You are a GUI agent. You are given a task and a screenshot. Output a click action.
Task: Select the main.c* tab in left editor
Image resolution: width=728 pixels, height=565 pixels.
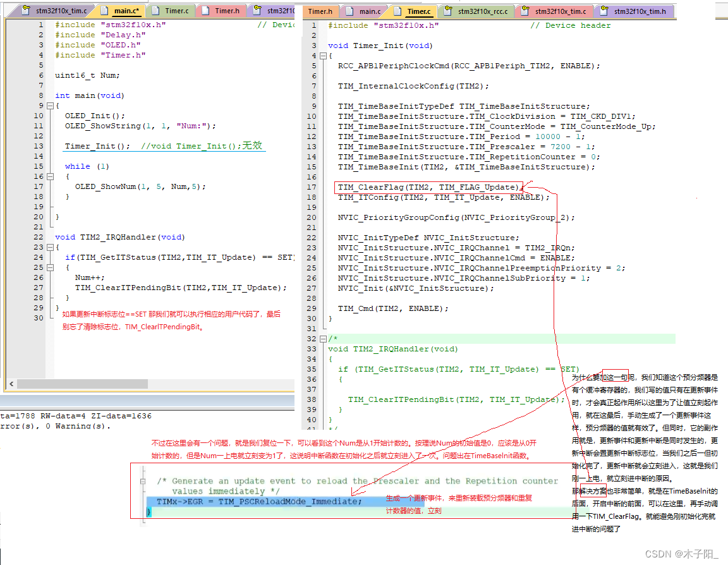point(121,10)
